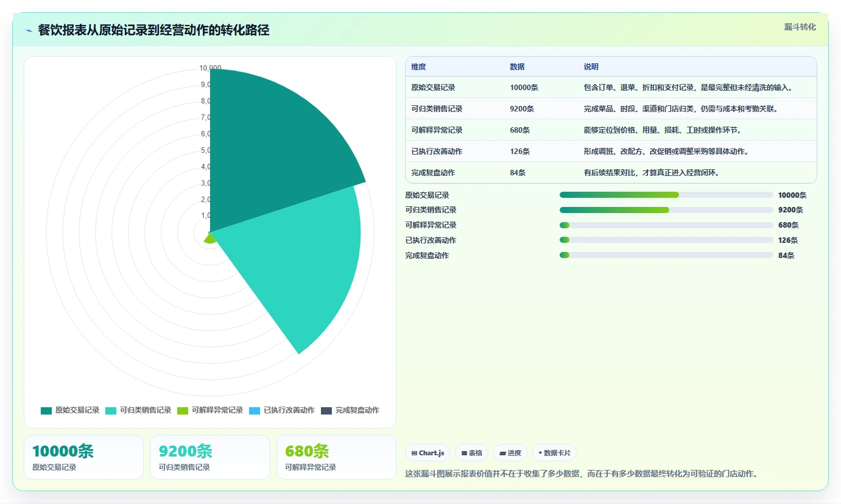This screenshot has height=504, width=841.
Task: Click the footer sentence starting 这张漏斗图展示
Action: (582, 474)
